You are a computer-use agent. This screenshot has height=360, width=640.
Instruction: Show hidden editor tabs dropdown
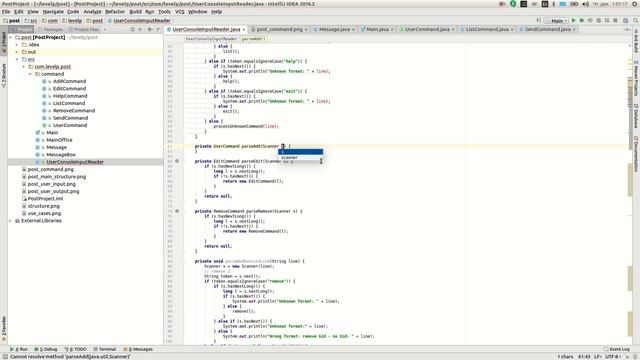[627, 29]
